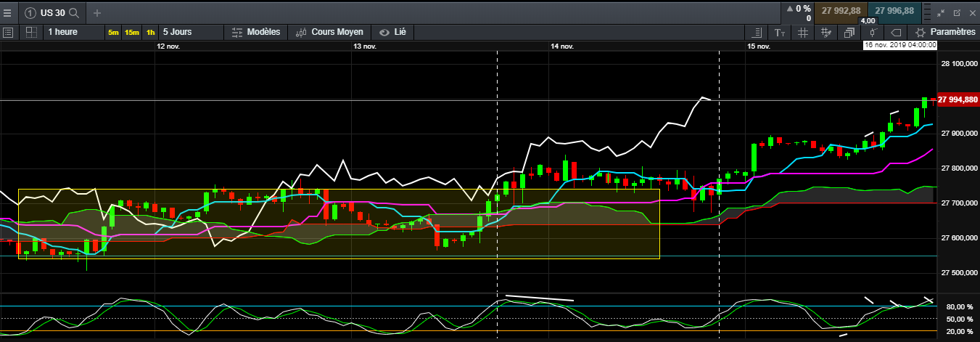Click the 15m quick timeframe button
The image size is (980, 342).
[x=131, y=33]
